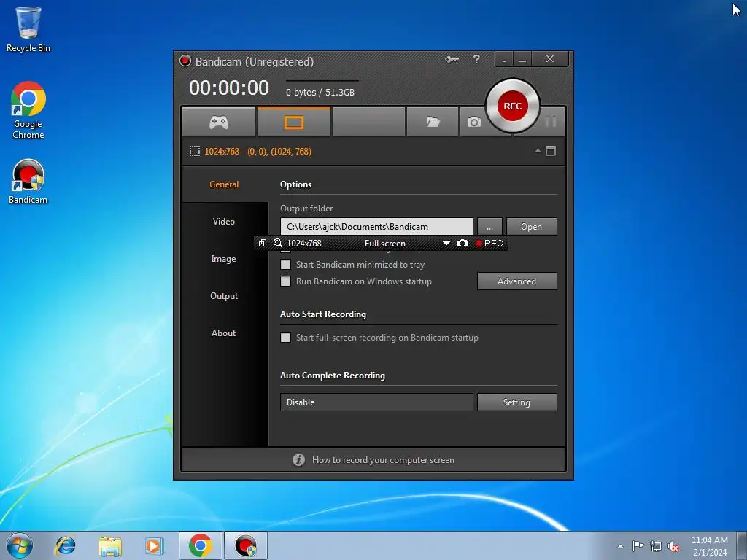Click the rectangle selection icon beside 1024x768
The height and width of the screenshot is (560, 747).
pyautogui.click(x=194, y=152)
